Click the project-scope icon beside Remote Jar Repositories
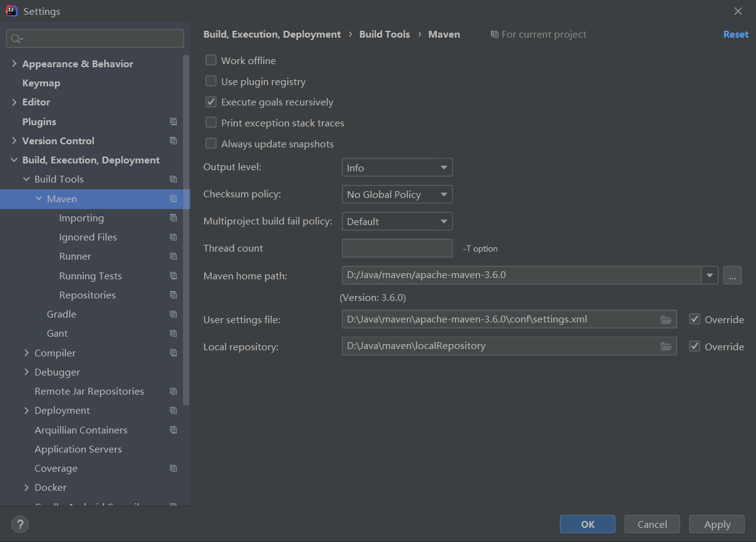The image size is (756, 542). click(174, 391)
